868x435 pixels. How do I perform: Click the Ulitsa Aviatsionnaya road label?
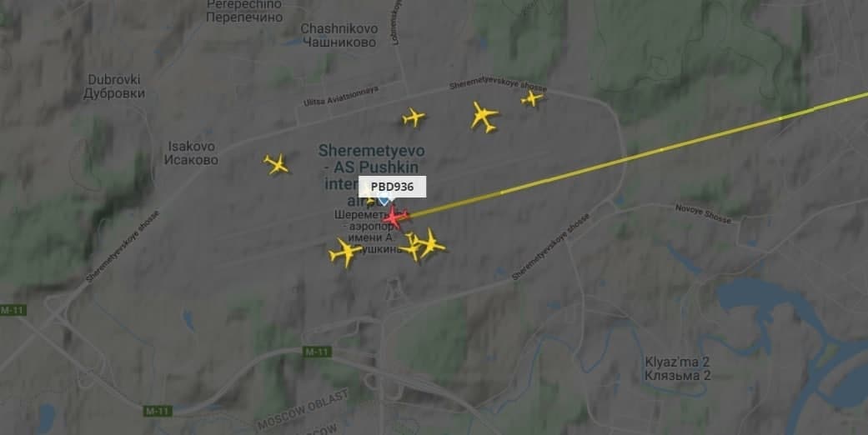pyautogui.click(x=341, y=96)
